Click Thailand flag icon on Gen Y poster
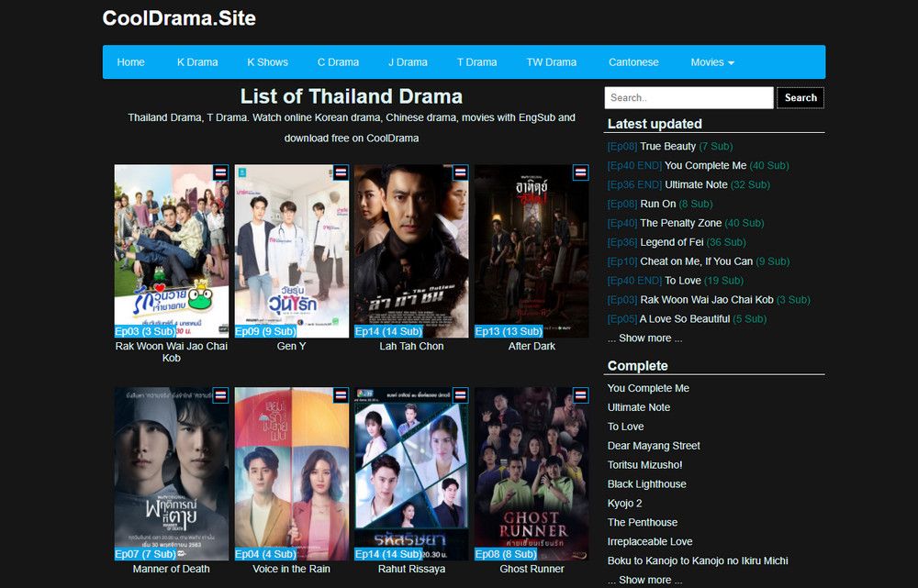The height and width of the screenshot is (588, 918). tap(341, 172)
